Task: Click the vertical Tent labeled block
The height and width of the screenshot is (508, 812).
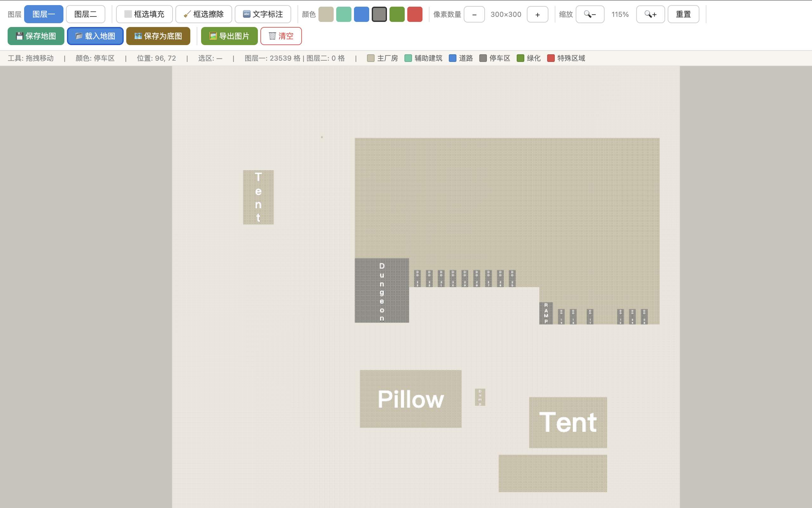Action: [259, 197]
